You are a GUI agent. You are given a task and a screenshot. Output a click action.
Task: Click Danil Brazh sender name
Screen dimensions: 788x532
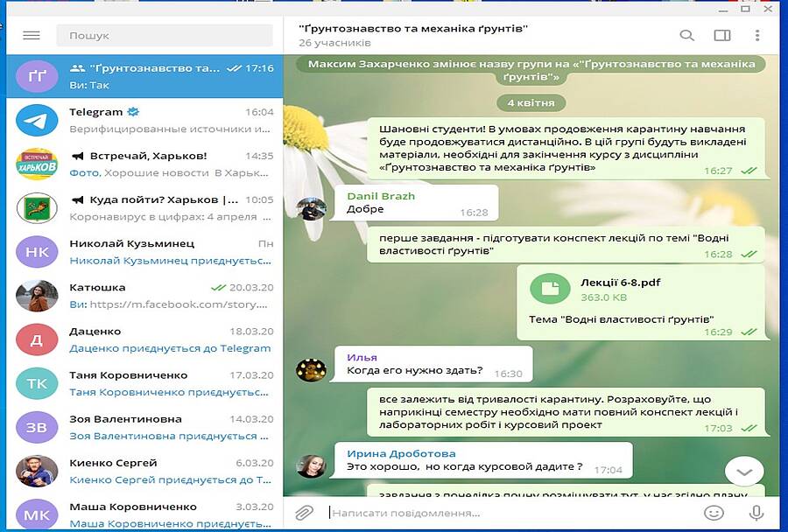(381, 196)
